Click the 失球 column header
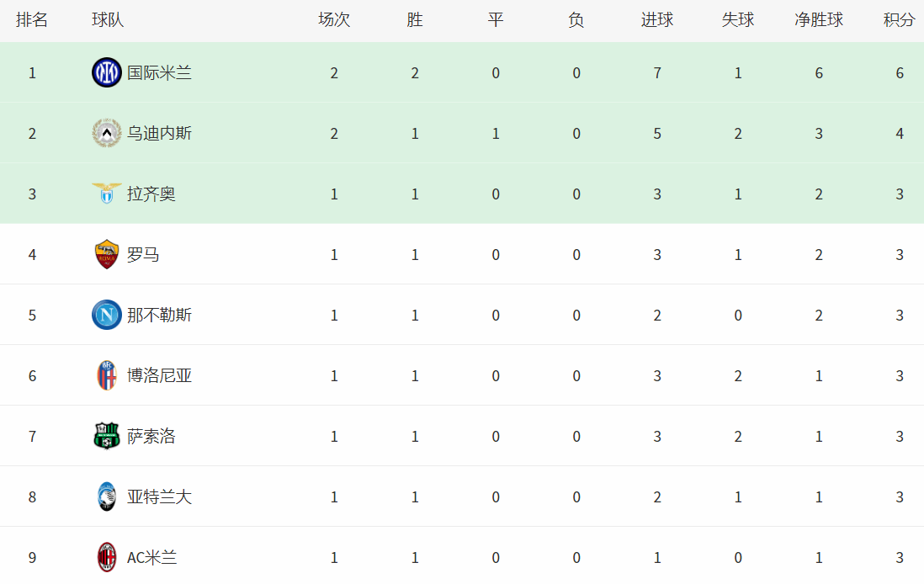 (738, 20)
